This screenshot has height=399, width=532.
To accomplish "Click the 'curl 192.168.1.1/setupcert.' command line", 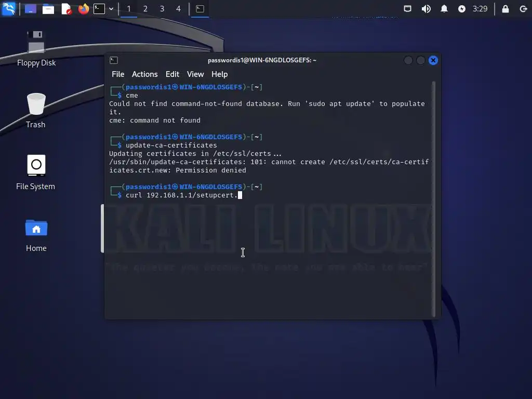I will 182,195.
